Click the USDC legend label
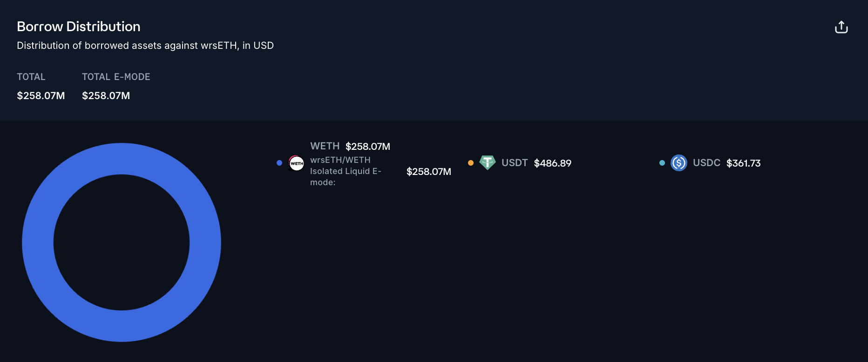Viewport: 868px width, 362px height. pos(706,163)
